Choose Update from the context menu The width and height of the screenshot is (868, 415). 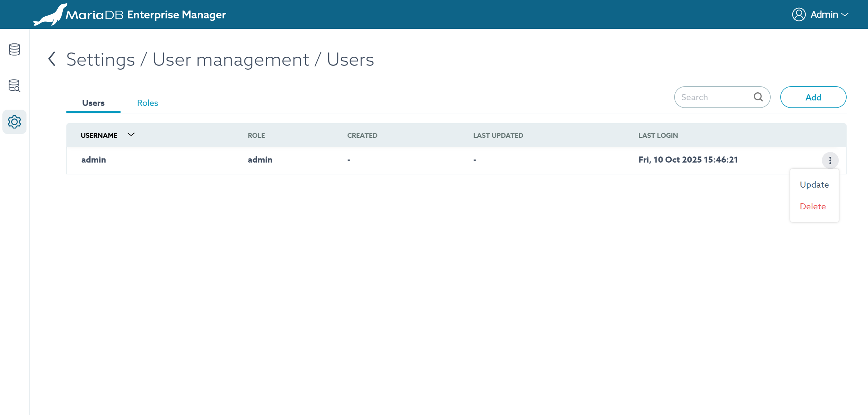point(814,185)
